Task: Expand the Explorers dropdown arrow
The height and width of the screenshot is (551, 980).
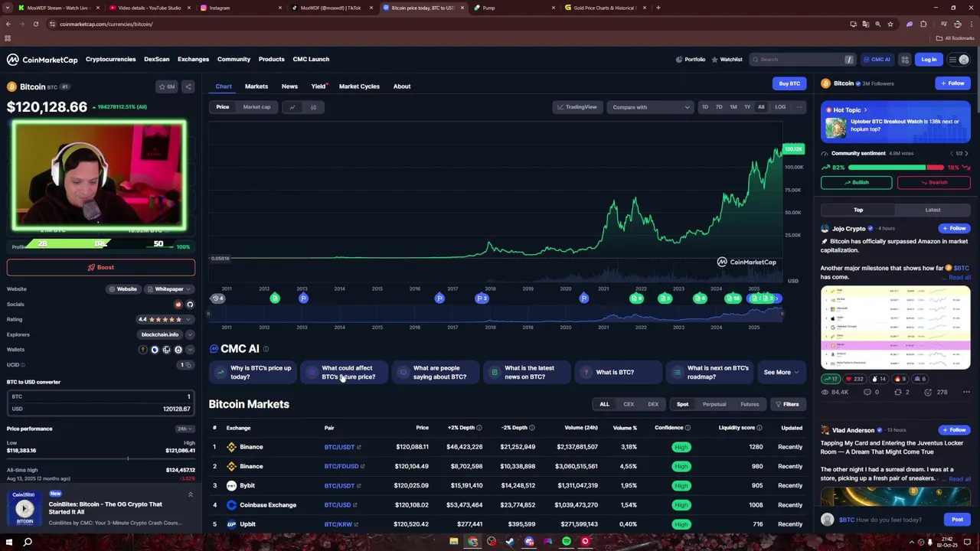Action: click(190, 334)
